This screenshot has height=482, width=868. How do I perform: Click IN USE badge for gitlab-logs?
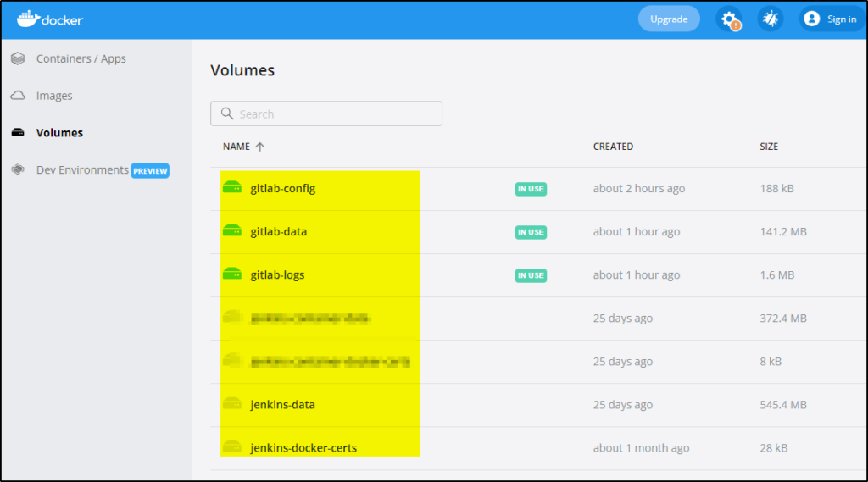click(531, 275)
